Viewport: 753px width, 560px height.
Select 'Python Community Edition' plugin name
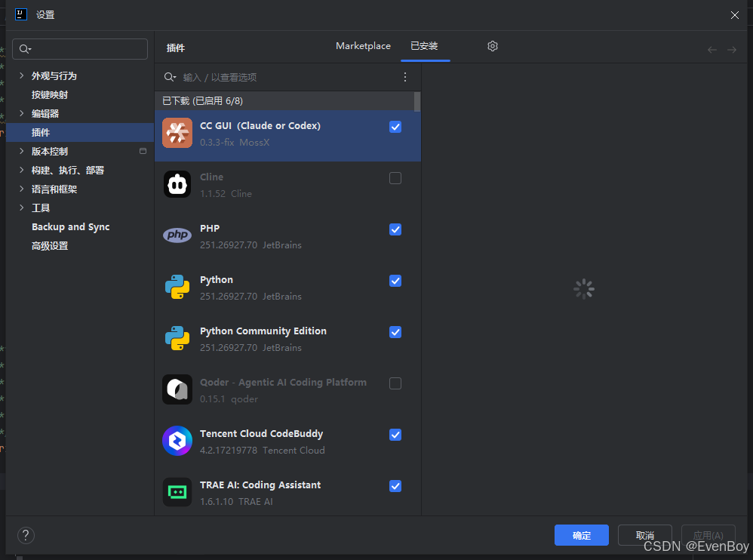[x=263, y=331]
